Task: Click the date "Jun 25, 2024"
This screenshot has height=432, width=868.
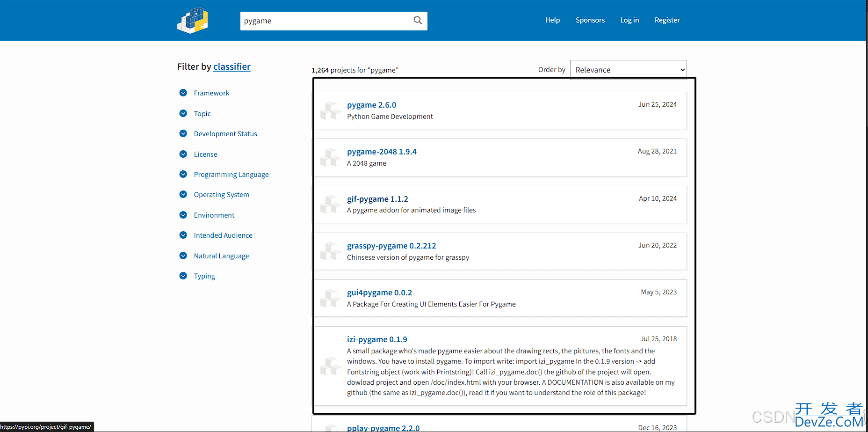Action: coord(657,104)
